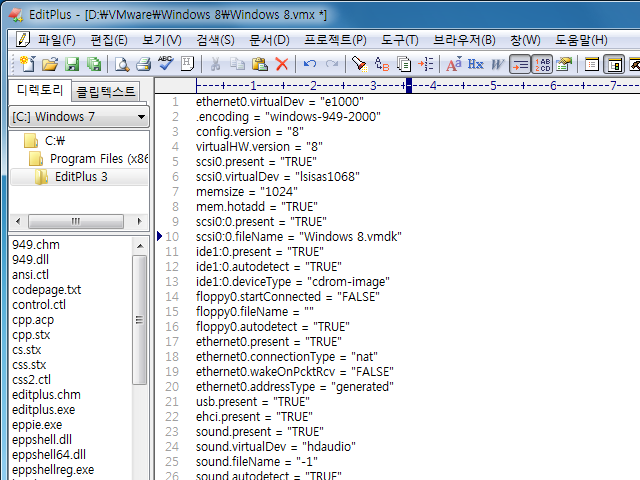
Task: Click line number 15 in the gutter
Action: pos(172,312)
